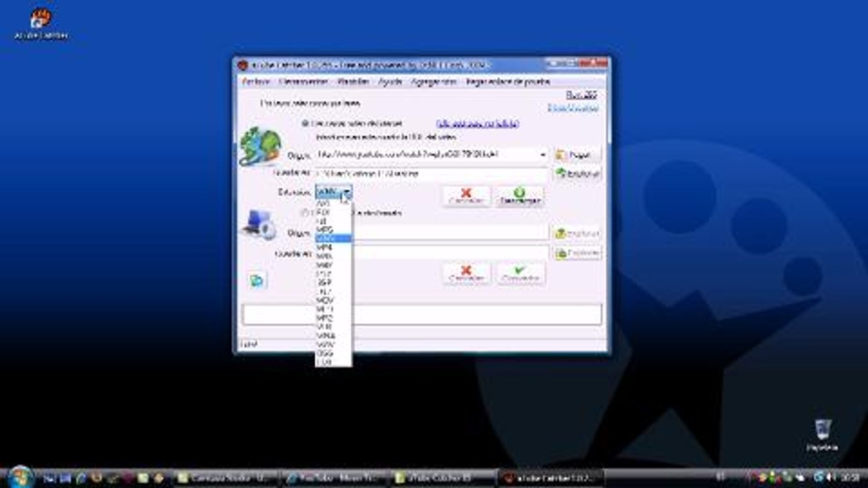The image size is (868, 488).
Task: Click the wide log text box at bottom
Action: 422,314
